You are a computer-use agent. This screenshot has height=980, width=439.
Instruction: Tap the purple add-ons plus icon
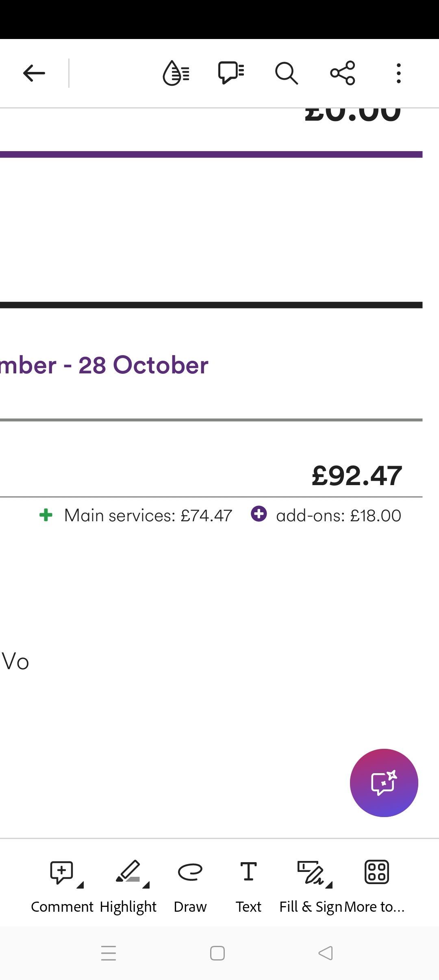coord(259,514)
